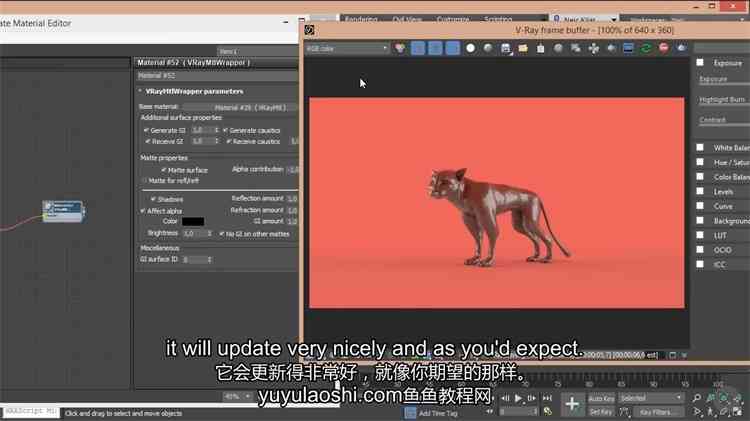Screen dimensions: 750x421
Task: Click the black shadow Color swatch
Action: (193, 222)
